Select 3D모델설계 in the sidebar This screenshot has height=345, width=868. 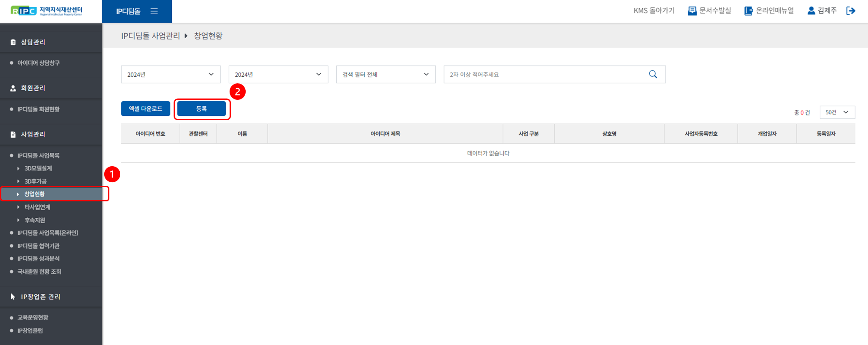tap(38, 168)
